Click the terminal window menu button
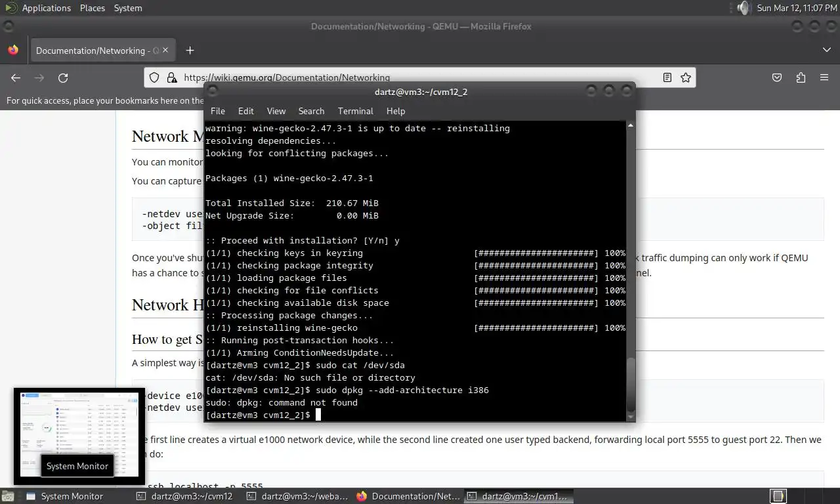This screenshot has height=504, width=840. tap(213, 91)
